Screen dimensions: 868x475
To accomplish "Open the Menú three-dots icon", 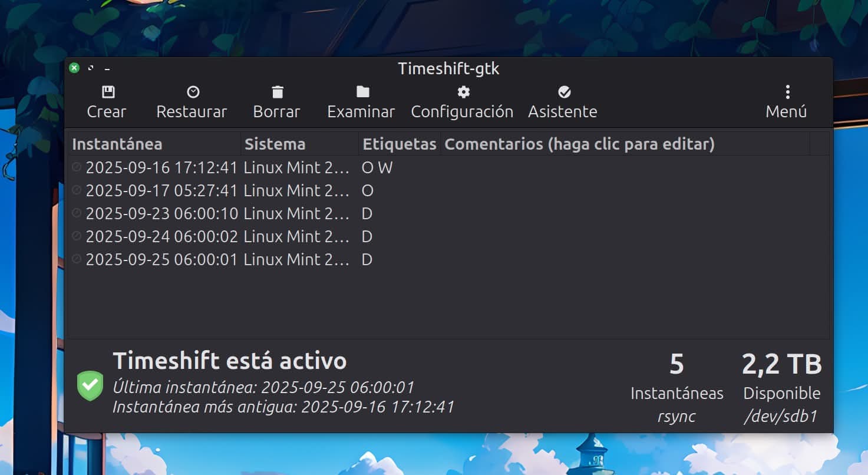I will click(x=787, y=92).
